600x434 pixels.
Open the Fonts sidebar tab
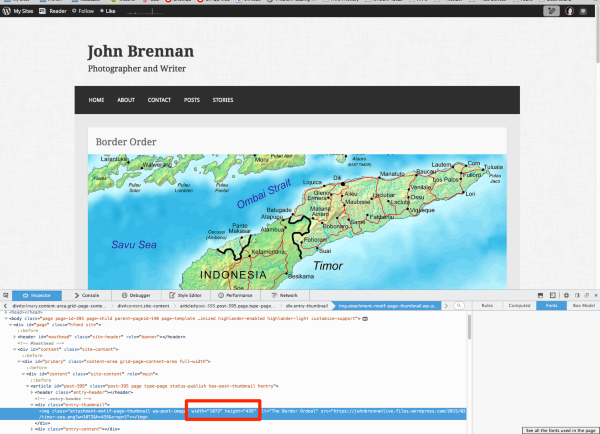pyautogui.click(x=551, y=305)
